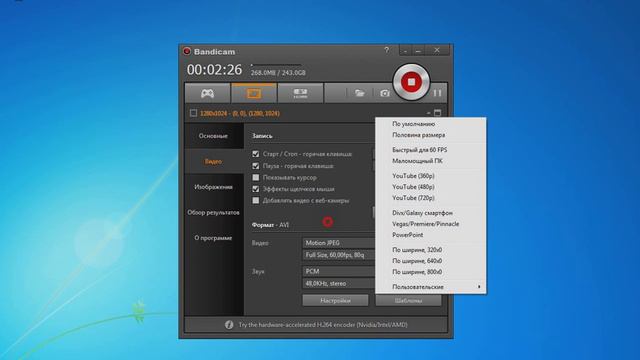Open the output folder icon
This screenshot has height=360, width=640.
coord(360,93)
